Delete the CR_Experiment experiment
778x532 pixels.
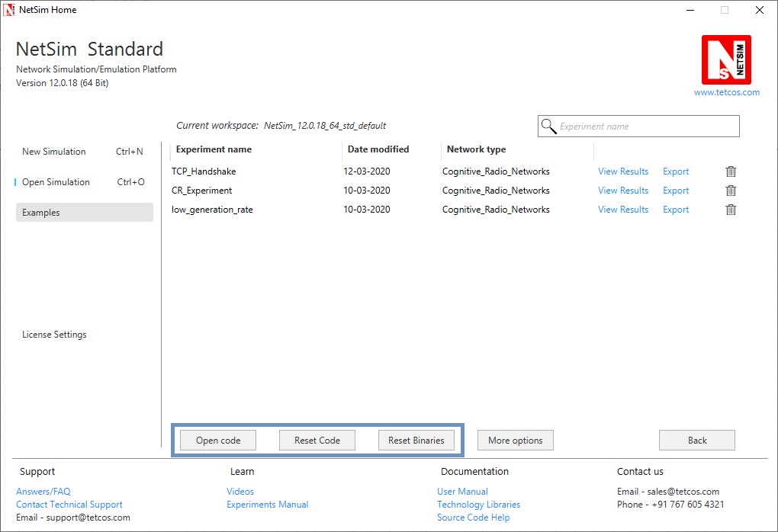coord(730,191)
